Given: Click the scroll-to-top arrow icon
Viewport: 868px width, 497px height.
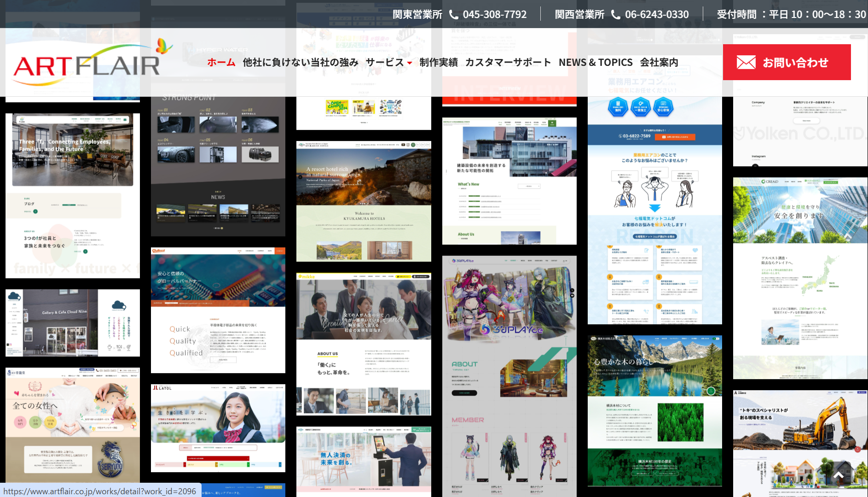Looking at the screenshot, I should [839, 475].
